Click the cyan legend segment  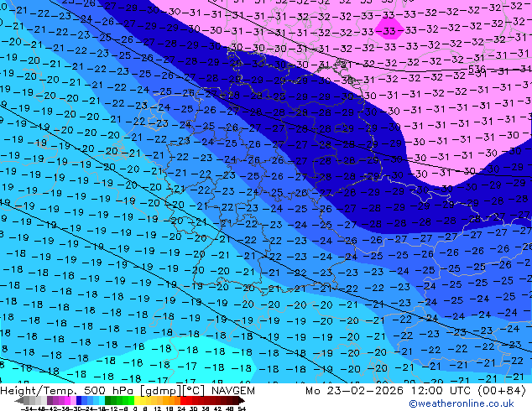pyautogui.click(x=102, y=401)
